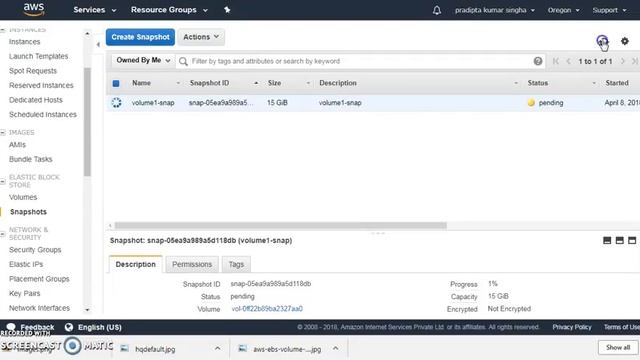This screenshot has height=360, width=640.
Task: Click the search magnifier icon
Action: [183, 61]
